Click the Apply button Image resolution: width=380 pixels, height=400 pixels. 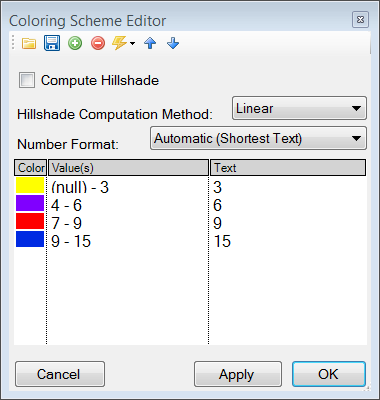(x=238, y=374)
